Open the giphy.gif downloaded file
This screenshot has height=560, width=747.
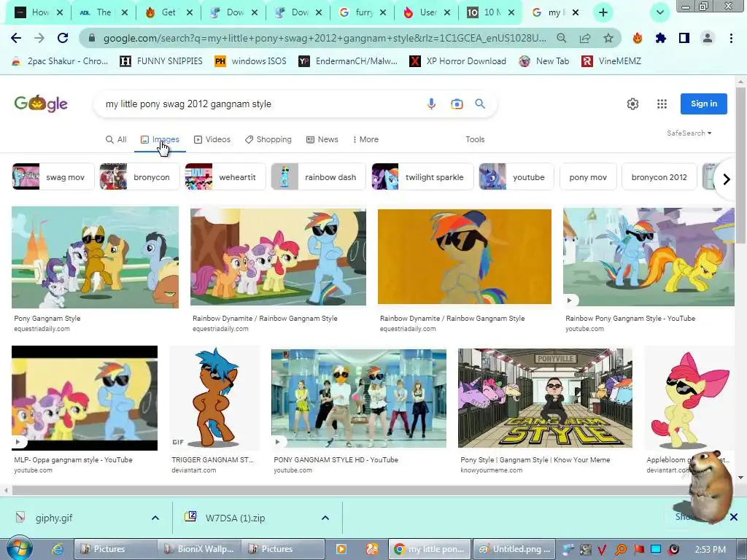click(53, 518)
